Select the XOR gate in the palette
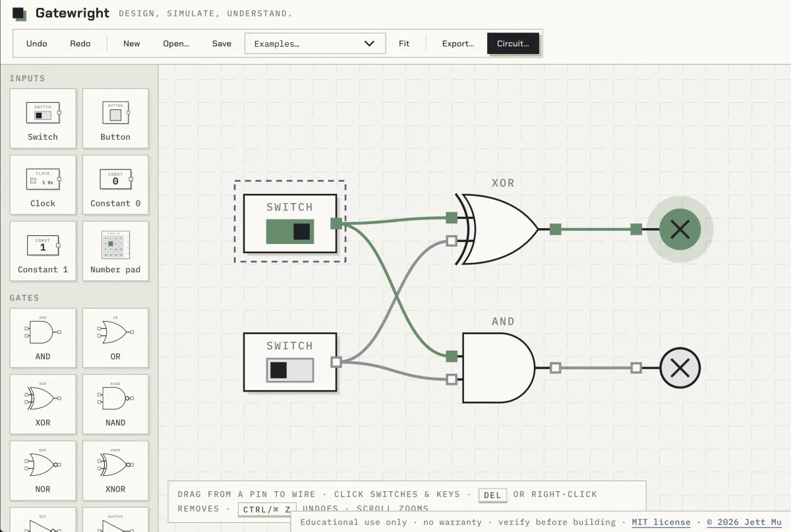791x532 pixels. pos(43,404)
